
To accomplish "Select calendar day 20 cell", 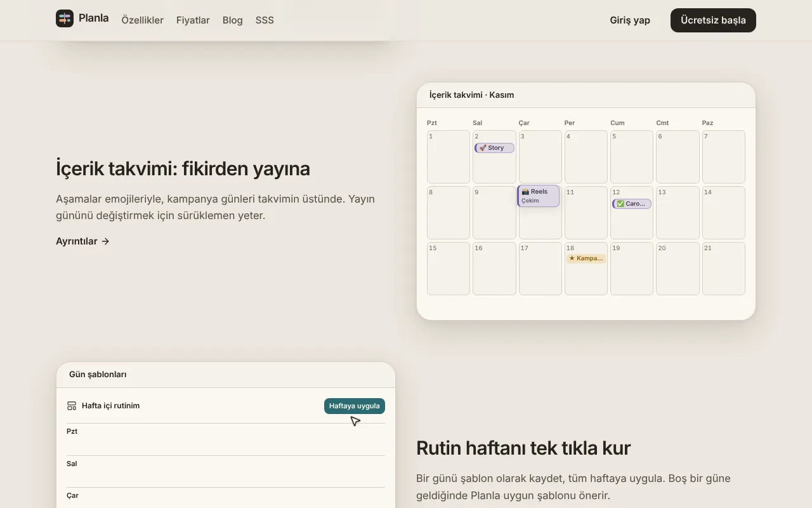I will pos(678,269).
